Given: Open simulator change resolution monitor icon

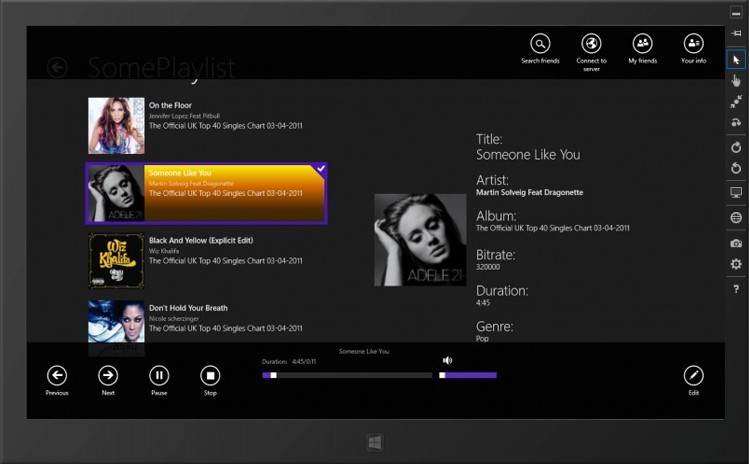Looking at the screenshot, I should pyautogui.click(x=736, y=193).
